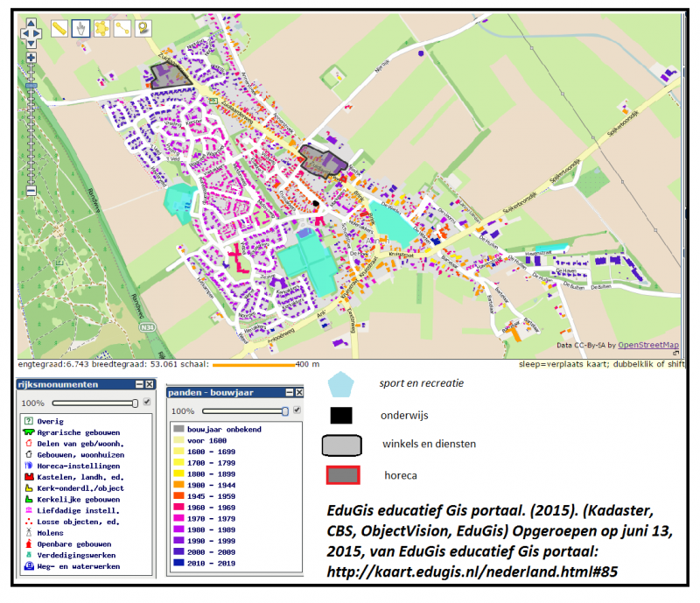Screen dimensions: 700x603
Task: Click the panden bouwjaar opacity slider handle
Action: [x=285, y=411]
